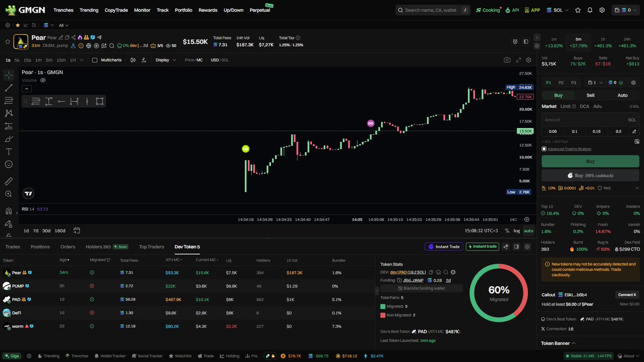Image resolution: width=644 pixels, height=362 pixels.
Task: Open the notifications bell
Action: click(x=590, y=10)
